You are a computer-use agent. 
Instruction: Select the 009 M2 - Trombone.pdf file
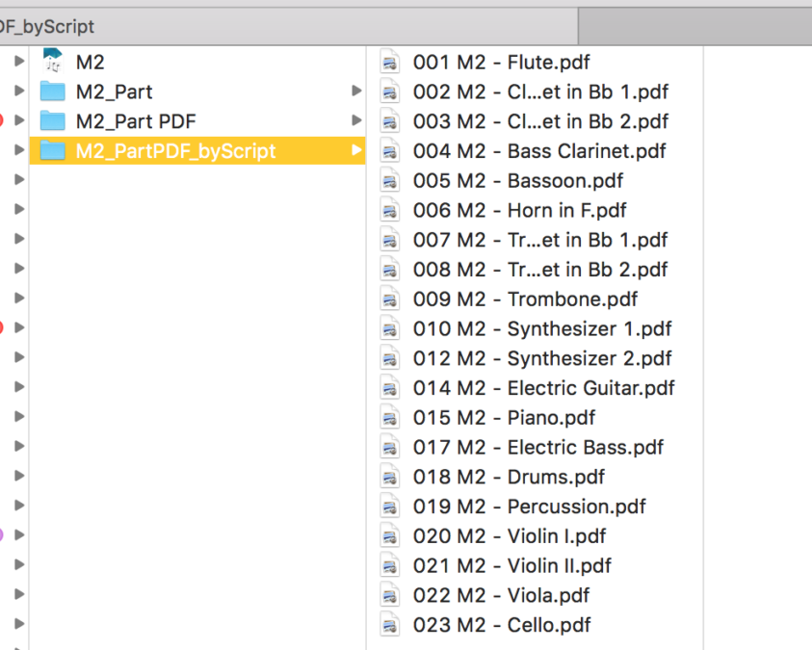click(x=525, y=299)
